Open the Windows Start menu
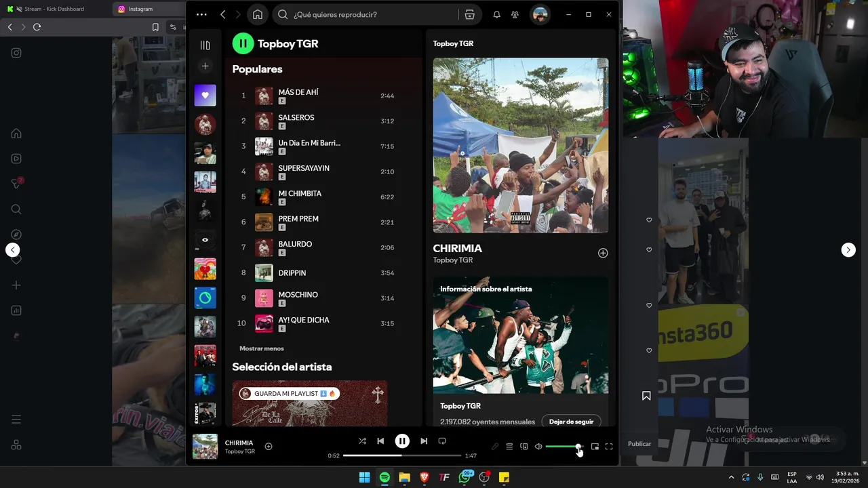The width and height of the screenshot is (868, 488). point(364,477)
